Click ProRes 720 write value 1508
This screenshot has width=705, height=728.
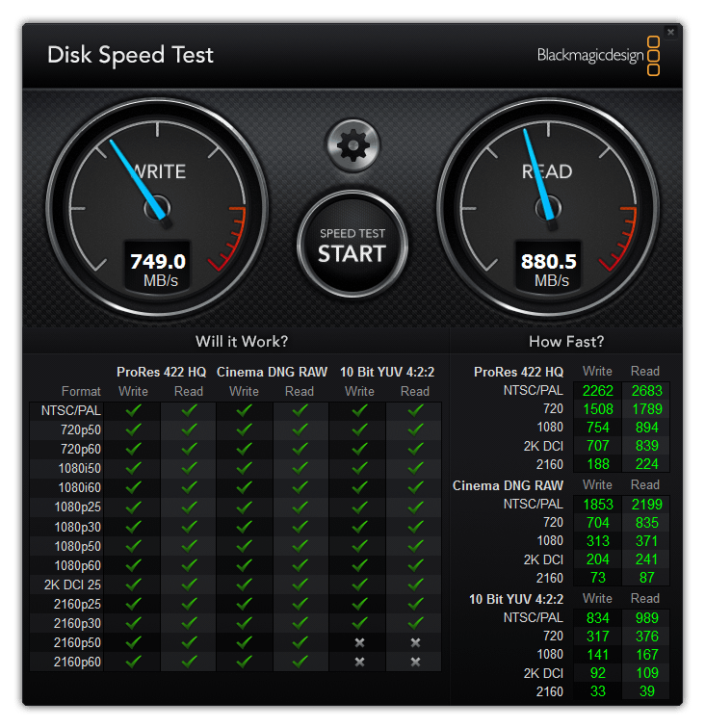pos(598,409)
